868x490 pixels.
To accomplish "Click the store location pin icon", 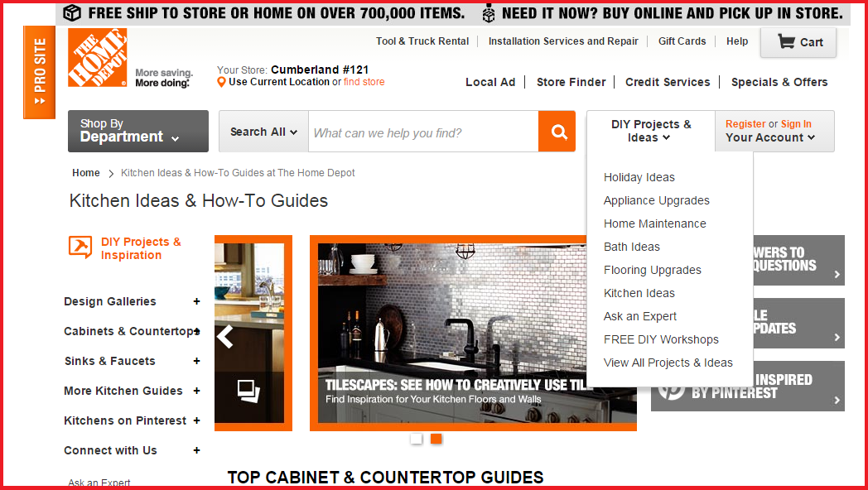I will point(221,82).
